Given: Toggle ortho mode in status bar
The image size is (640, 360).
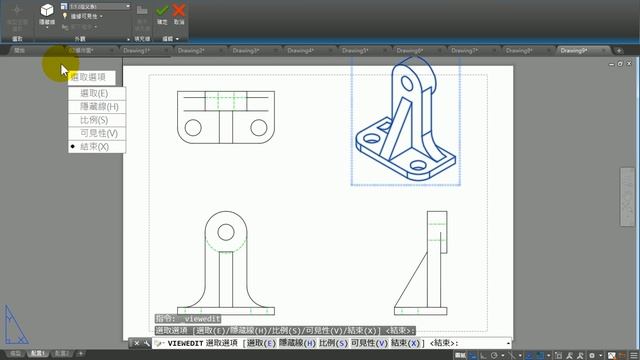Looking at the screenshot, I should pyautogui.click(x=483, y=356).
